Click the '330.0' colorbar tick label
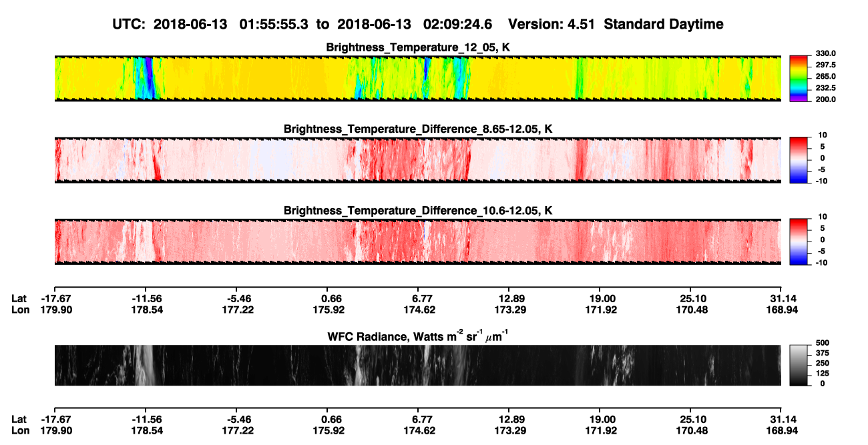This screenshot has height=445, width=868. [826, 53]
